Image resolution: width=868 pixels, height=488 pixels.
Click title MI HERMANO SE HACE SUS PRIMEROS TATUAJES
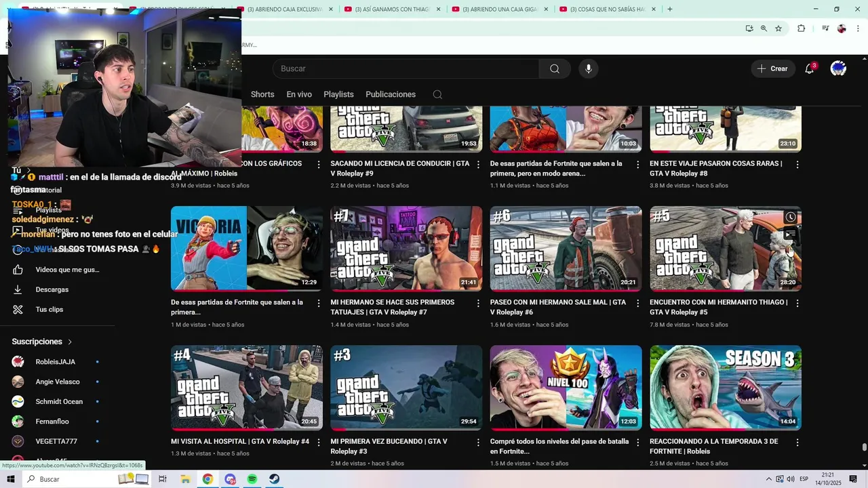tap(393, 307)
